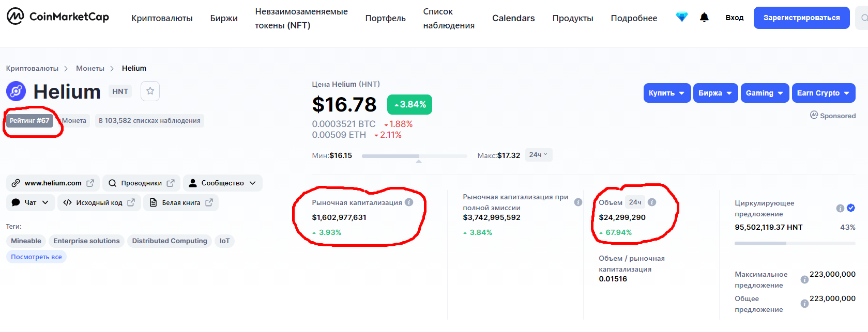Toggle the star to add Helium to watchlist

click(150, 91)
